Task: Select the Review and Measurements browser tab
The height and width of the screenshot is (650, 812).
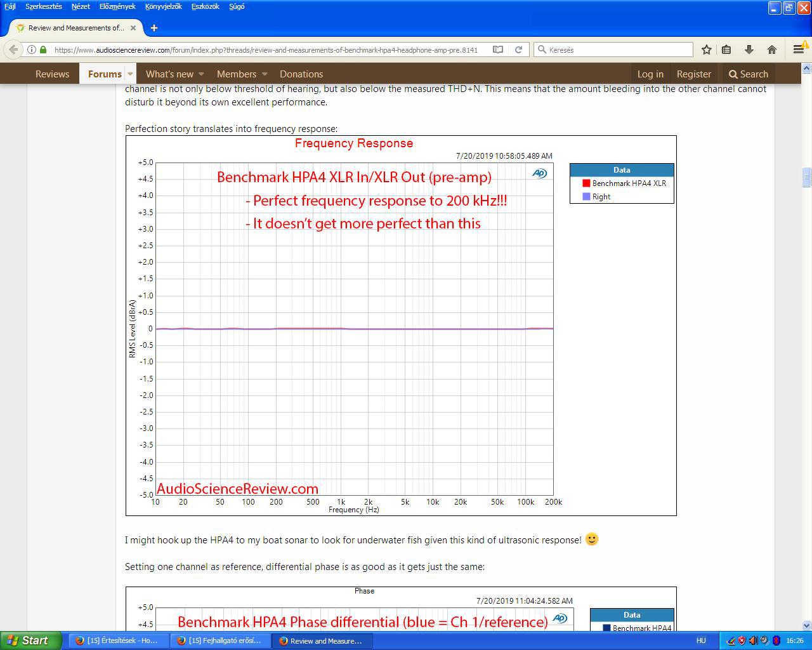Action: click(x=76, y=28)
